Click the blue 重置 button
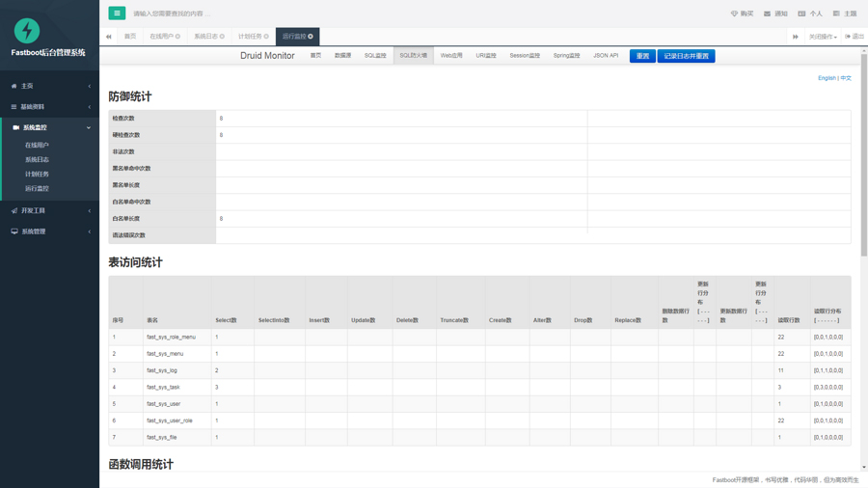868x488 pixels. click(642, 56)
